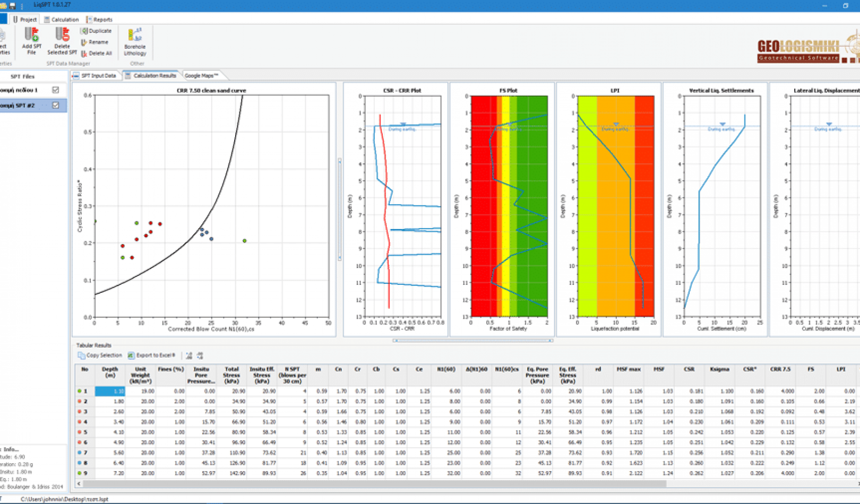Toggle selection of row 1 status dot

pos(80,391)
